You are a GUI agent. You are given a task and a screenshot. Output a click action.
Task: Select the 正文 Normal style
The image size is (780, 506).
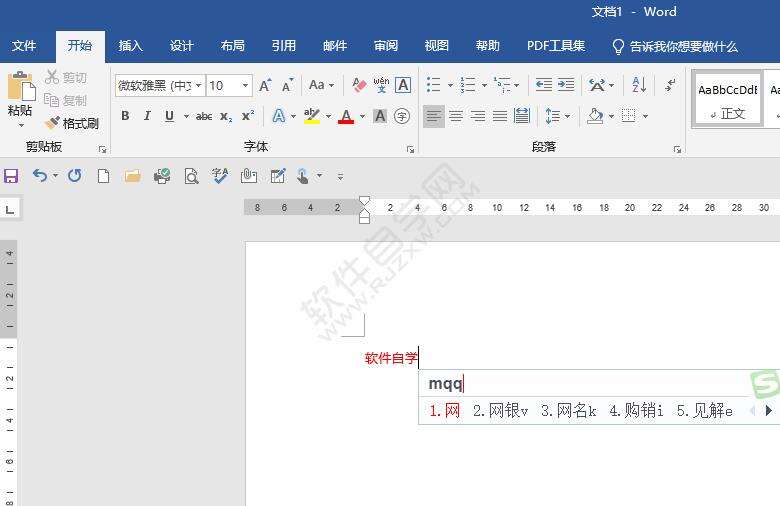point(727,101)
